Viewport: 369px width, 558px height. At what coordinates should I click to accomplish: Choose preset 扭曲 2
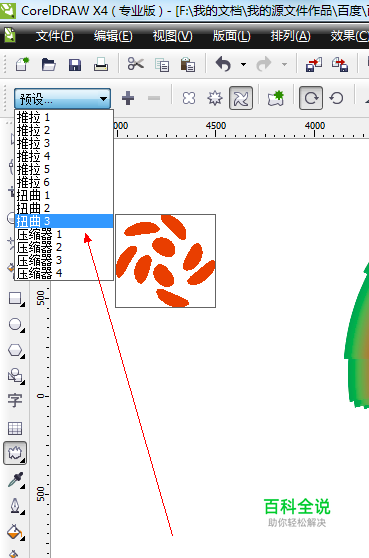tap(64, 208)
